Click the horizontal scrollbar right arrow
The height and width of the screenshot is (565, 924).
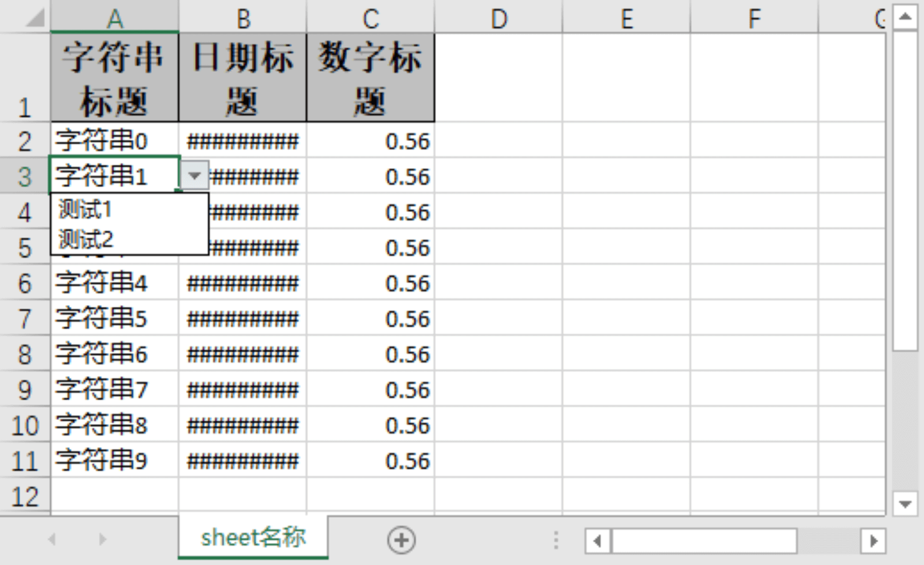point(873,541)
